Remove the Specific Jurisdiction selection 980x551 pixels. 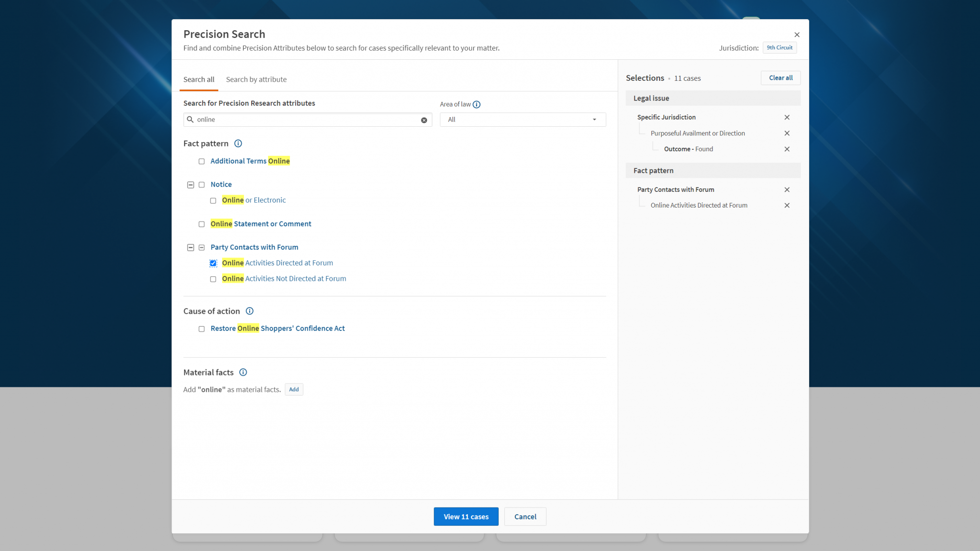[x=787, y=117]
